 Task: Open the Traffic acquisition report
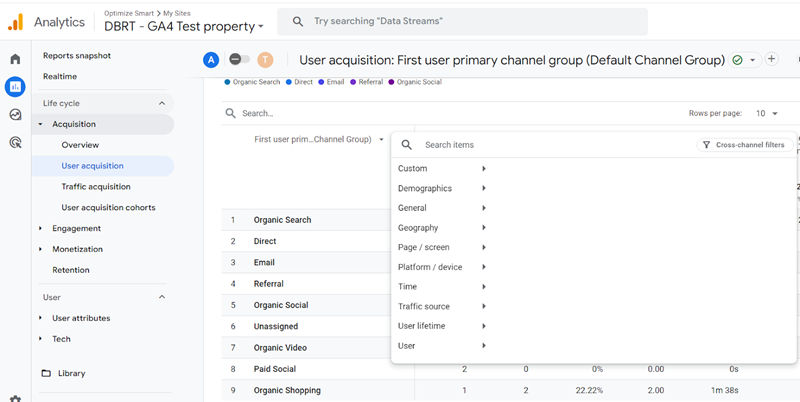coord(96,187)
